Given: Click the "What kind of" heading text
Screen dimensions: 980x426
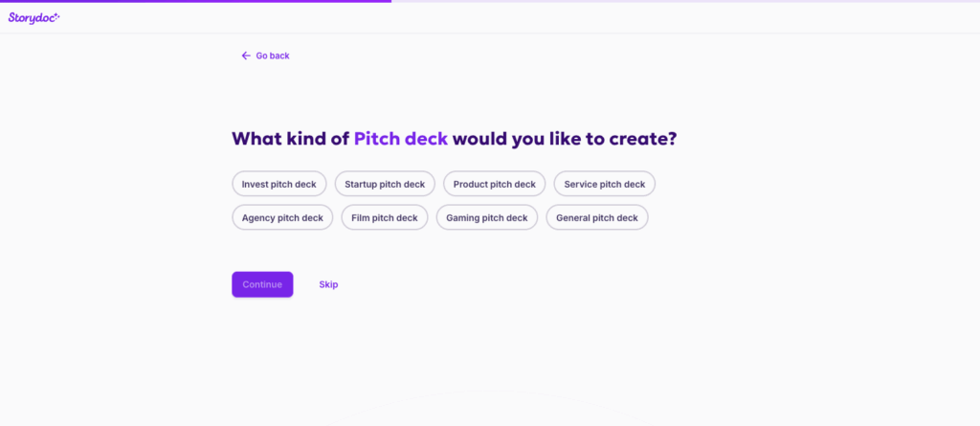Looking at the screenshot, I should [x=290, y=139].
